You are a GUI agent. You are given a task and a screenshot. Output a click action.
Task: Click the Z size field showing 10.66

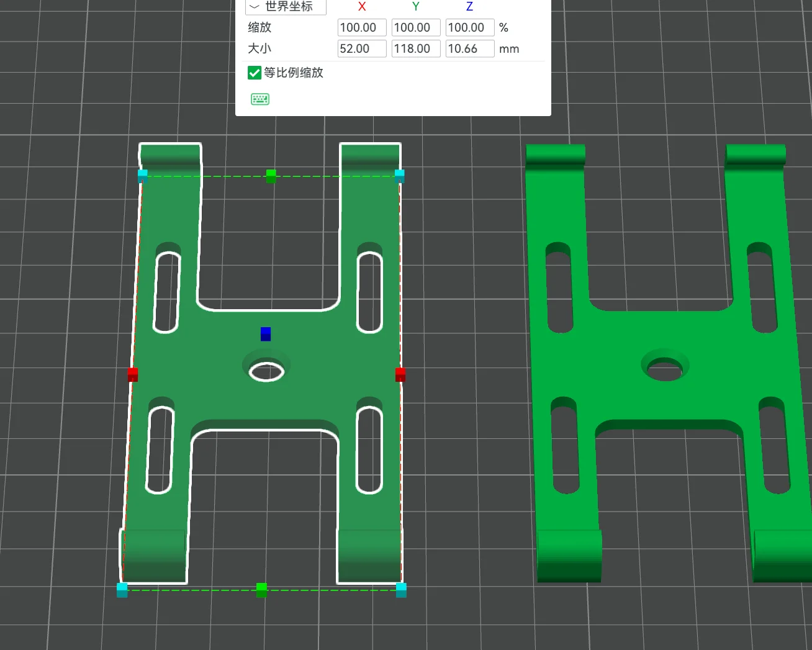click(470, 48)
